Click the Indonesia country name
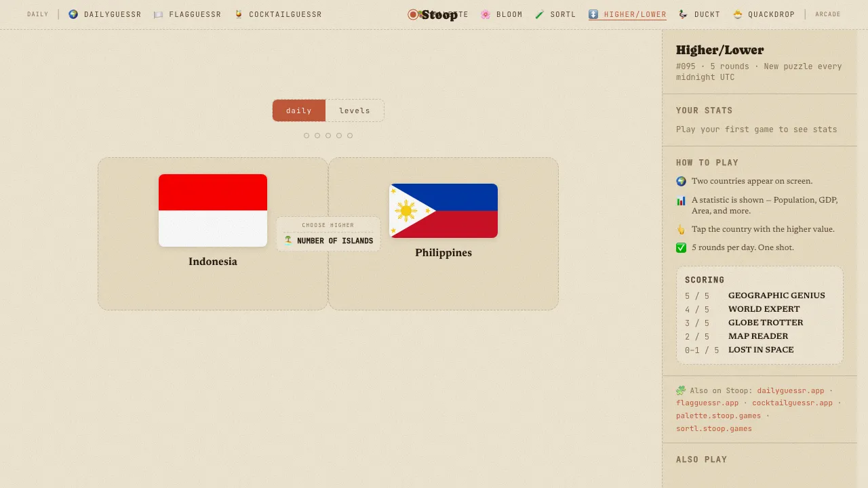Viewport: 868px width, 488px height. click(x=213, y=262)
